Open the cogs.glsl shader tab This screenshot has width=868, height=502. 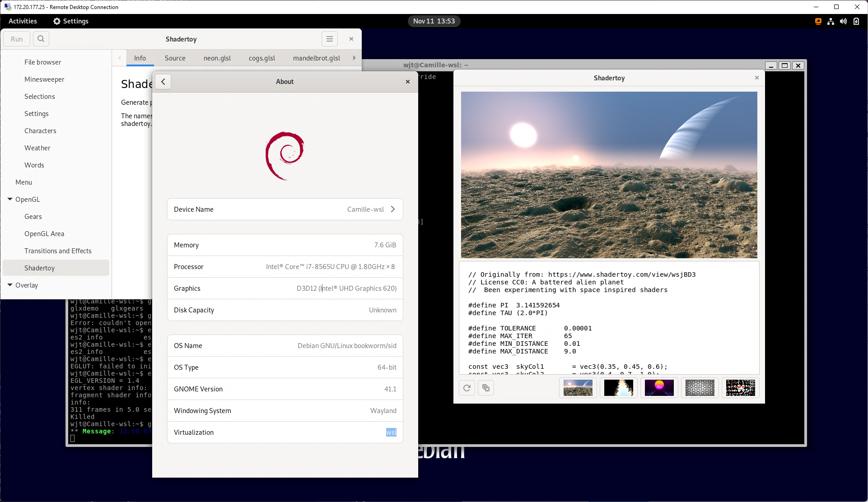click(262, 57)
